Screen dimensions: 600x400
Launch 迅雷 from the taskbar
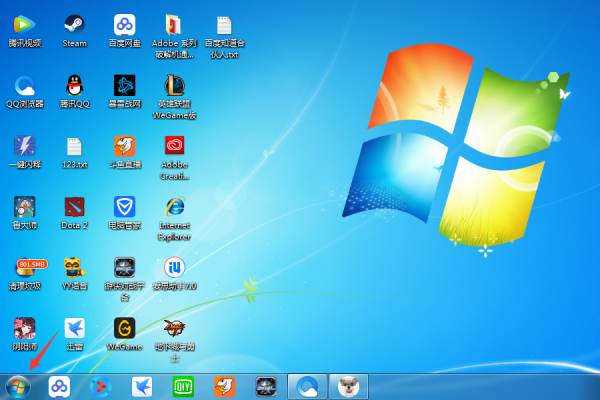[x=142, y=387]
